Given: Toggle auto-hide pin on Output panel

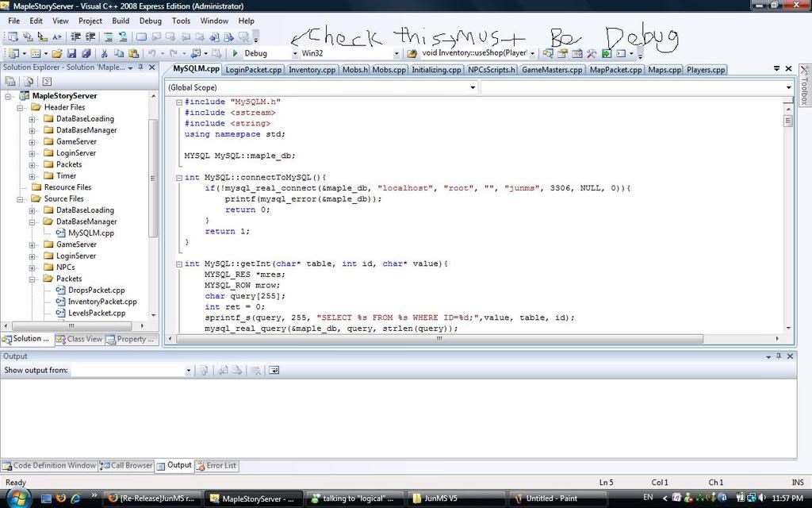Looking at the screenshot, I should click(x=778, y=356).
